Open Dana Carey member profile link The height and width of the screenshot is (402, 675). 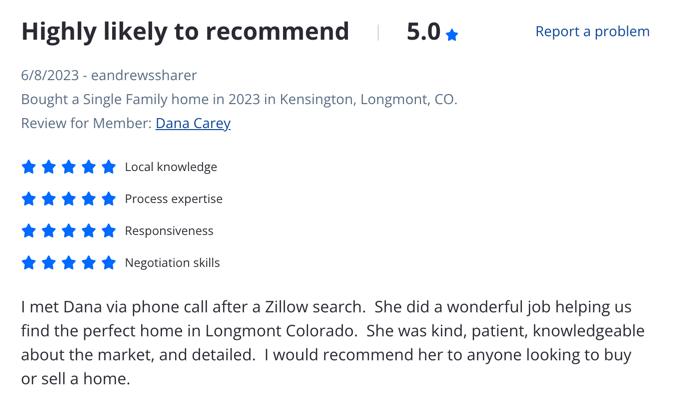click(x=193, y=123)
